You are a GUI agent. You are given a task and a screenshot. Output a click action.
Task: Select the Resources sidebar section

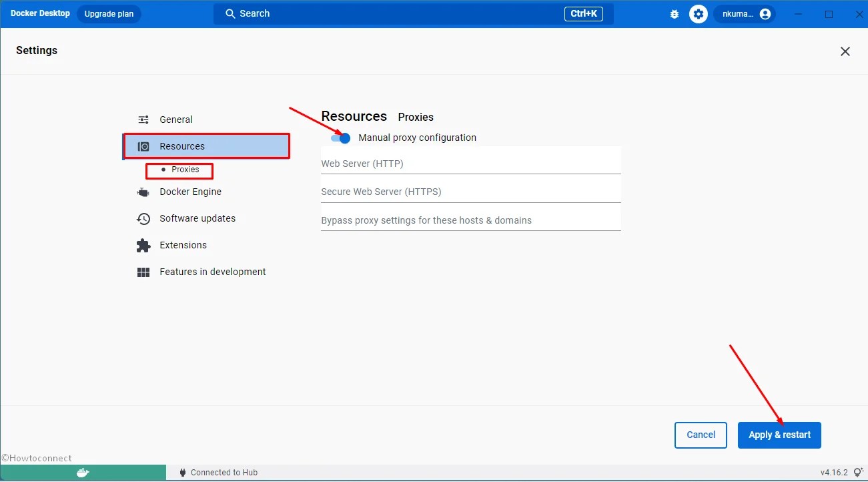tap(181, 146)
